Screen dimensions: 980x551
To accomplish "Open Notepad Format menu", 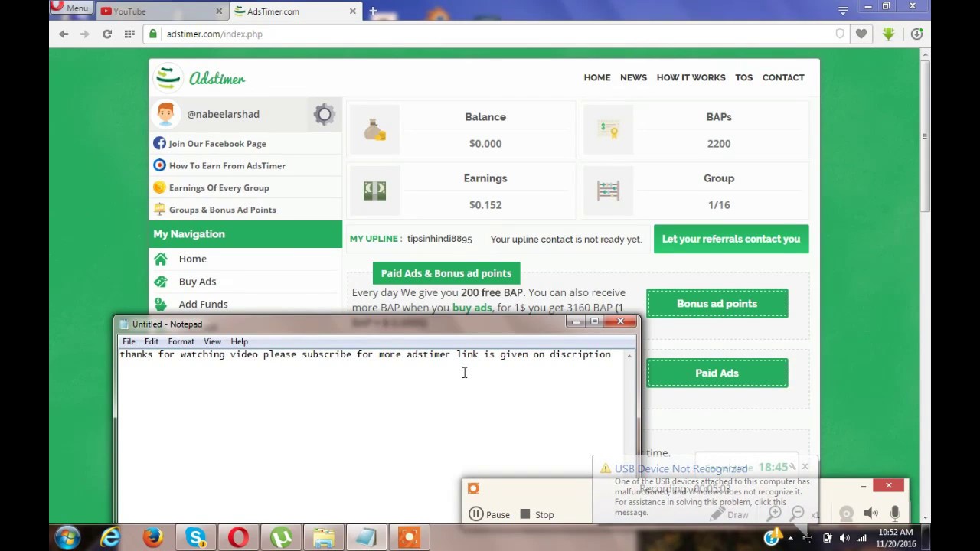I will pyautogui.click(x=181, y=341).
